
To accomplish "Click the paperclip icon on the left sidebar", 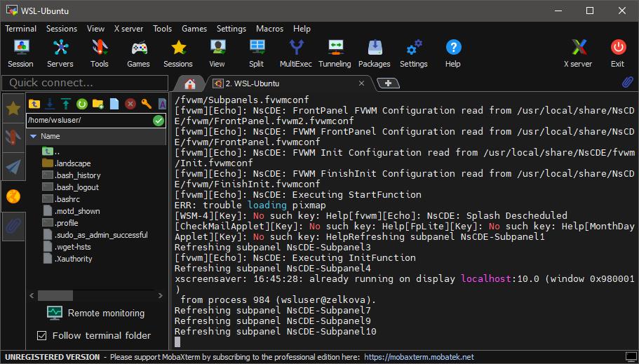I will pyautogui.click(x=13, y=227).
